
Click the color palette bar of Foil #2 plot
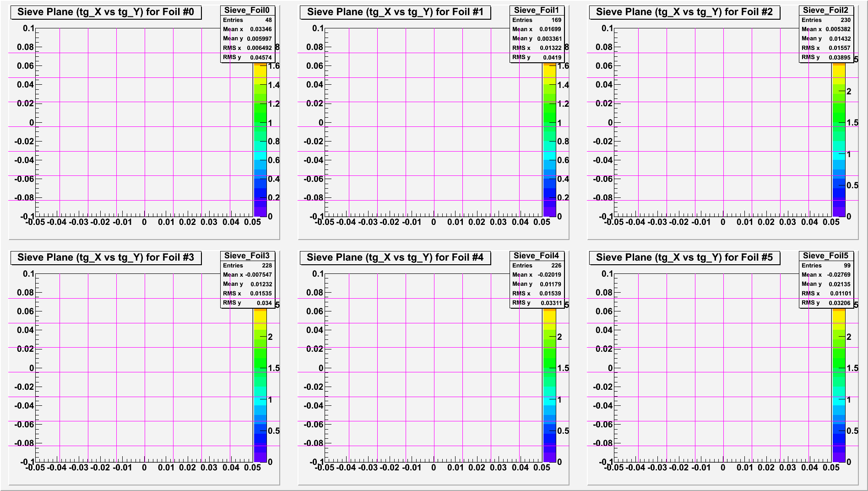(x=839, y=140)
